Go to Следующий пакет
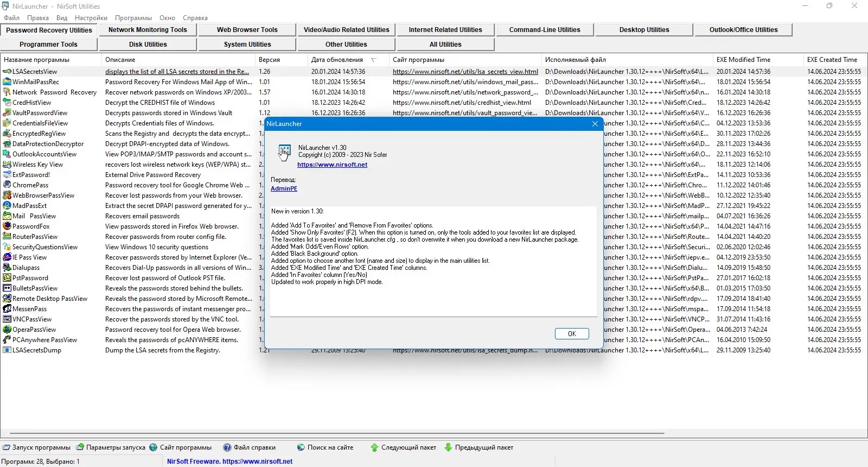868x467 pixels. tap(403, 447)
